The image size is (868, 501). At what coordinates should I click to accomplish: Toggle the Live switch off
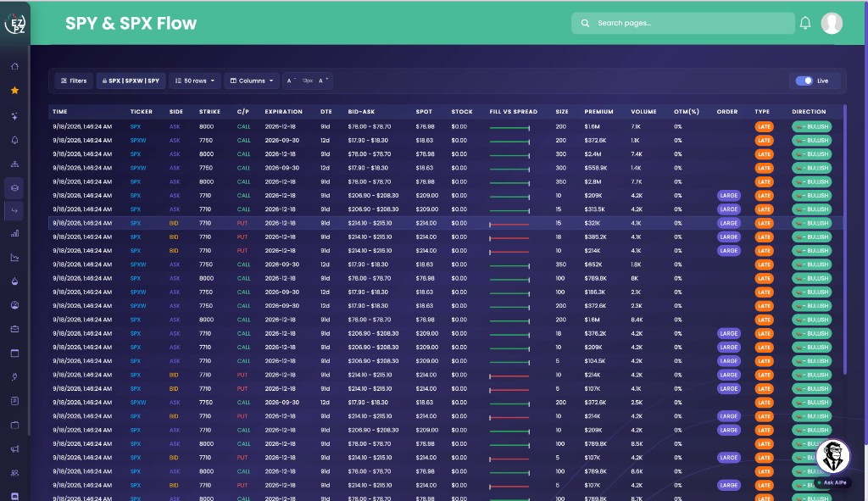(804, 81)
